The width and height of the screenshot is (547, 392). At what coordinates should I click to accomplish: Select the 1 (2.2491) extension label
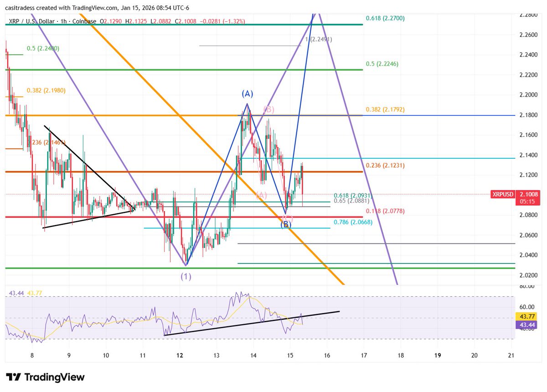(319, 40)
